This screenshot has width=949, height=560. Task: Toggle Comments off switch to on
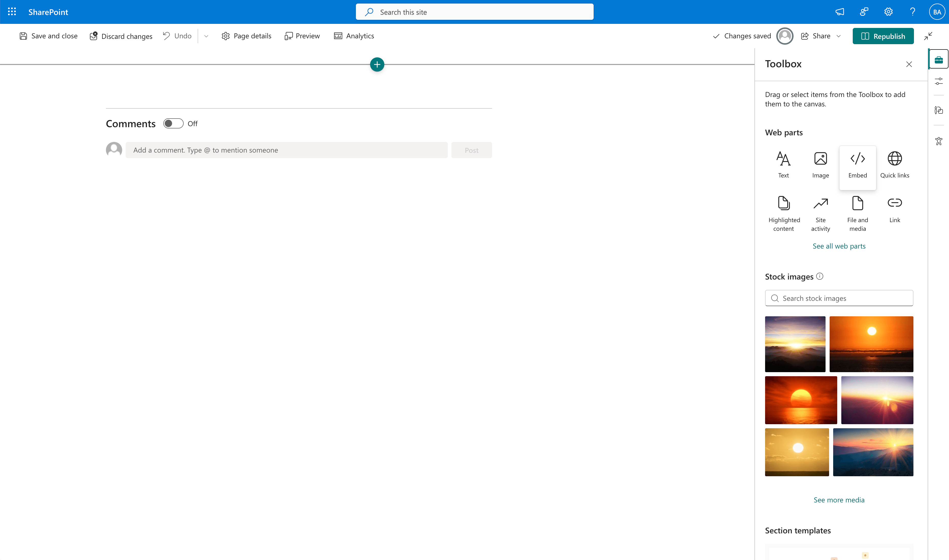(x=173, y=123)
